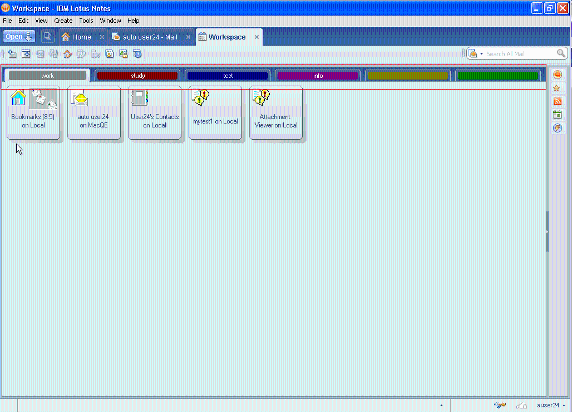Open the Day-At-A-Glance calendar sidebar icon
572x412 pixels.
(x=557, y=115)
